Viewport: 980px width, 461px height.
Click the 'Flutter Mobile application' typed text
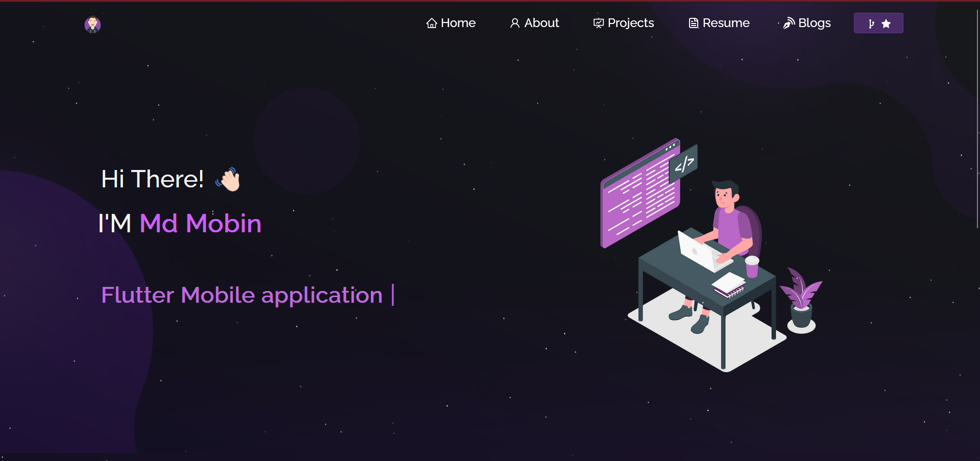click(x=242, y=295)
